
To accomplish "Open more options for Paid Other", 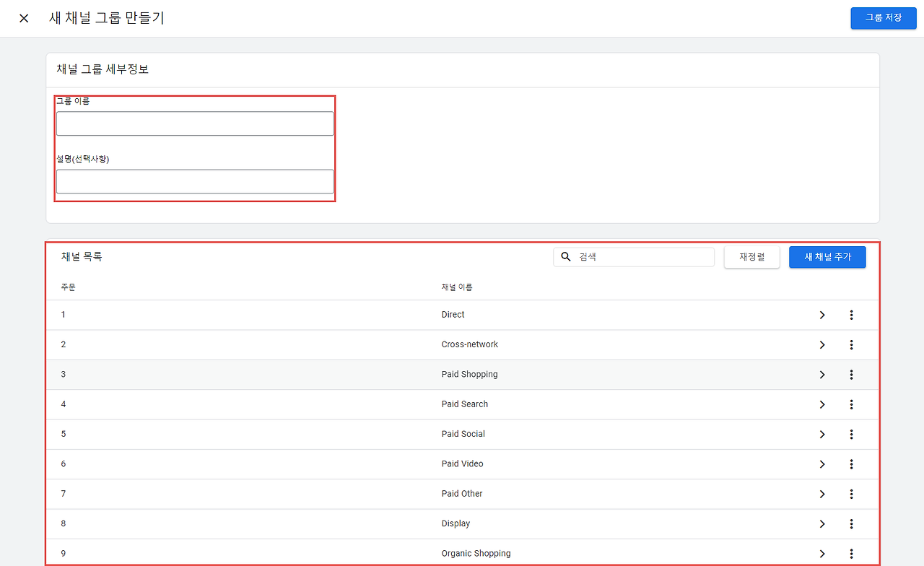I will (x=852, y=495).
